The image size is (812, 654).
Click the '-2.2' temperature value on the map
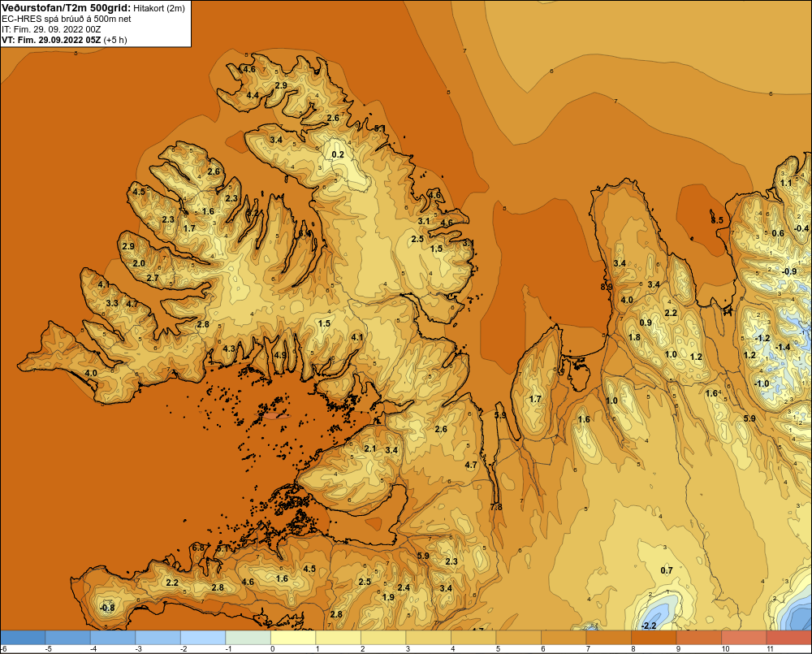coord(648,626)
